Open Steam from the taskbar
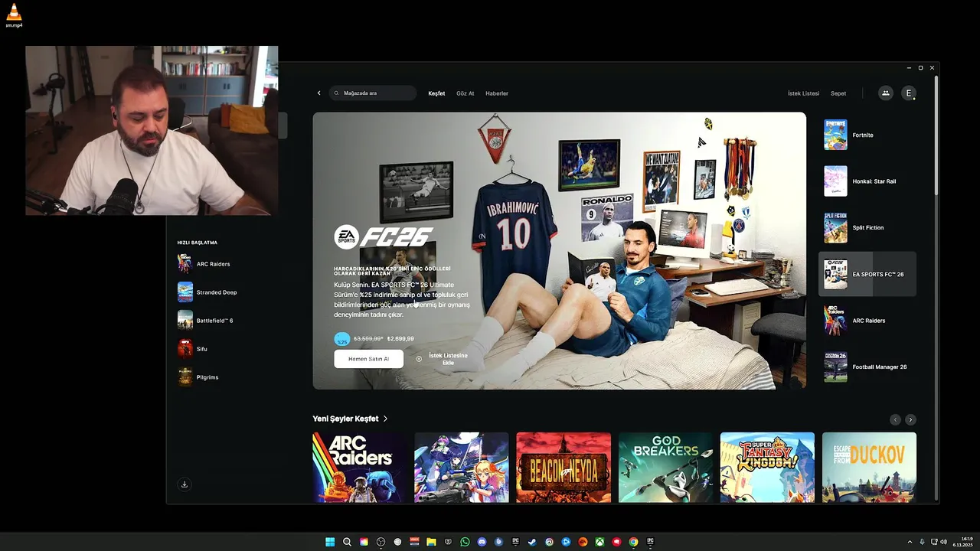Viewport: 980px width, 551px height. [532, 542]
